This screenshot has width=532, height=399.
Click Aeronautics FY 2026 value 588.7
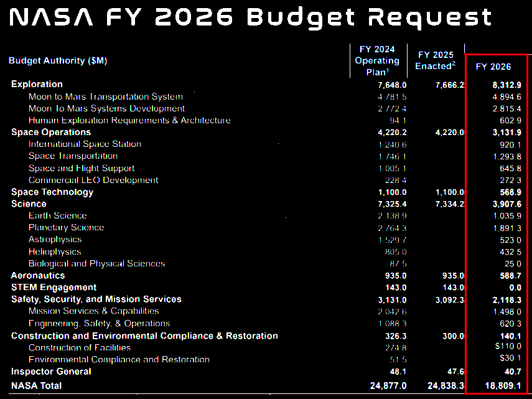[511, 276]
